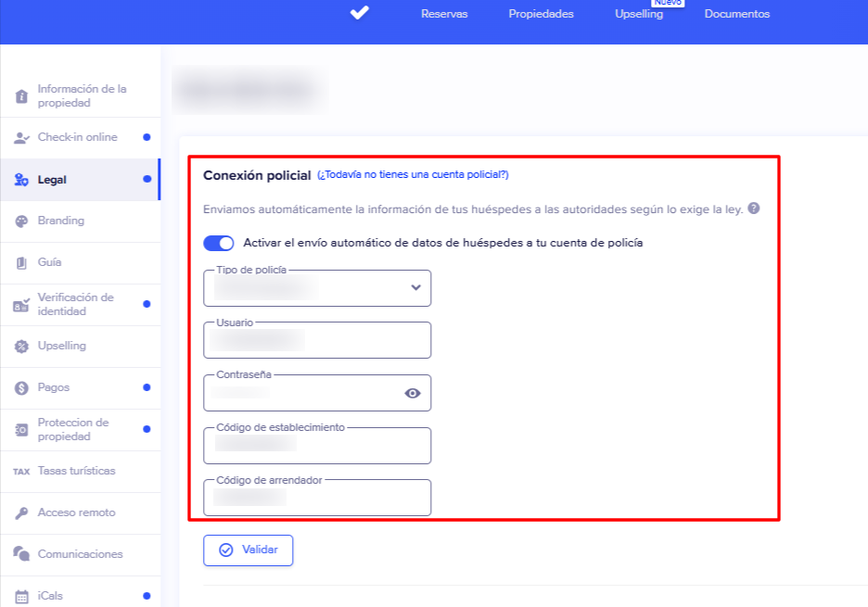
Task: Show password with the eye icon
Action: [413, 393]
